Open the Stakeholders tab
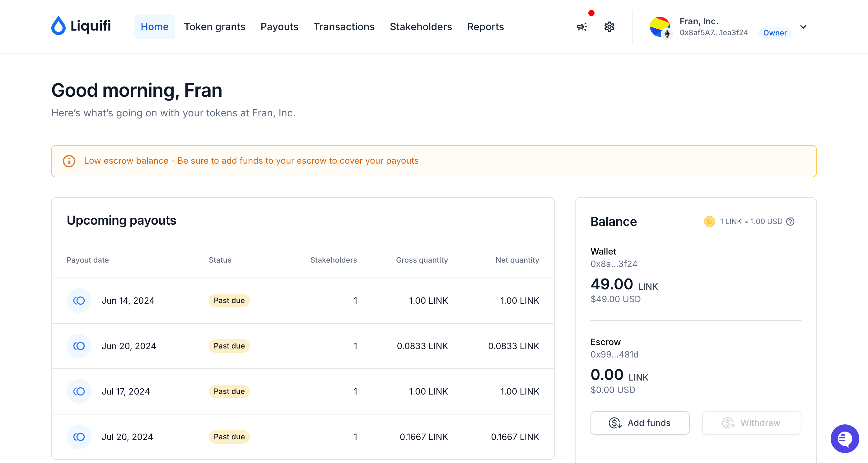 (x=421, y=27)
